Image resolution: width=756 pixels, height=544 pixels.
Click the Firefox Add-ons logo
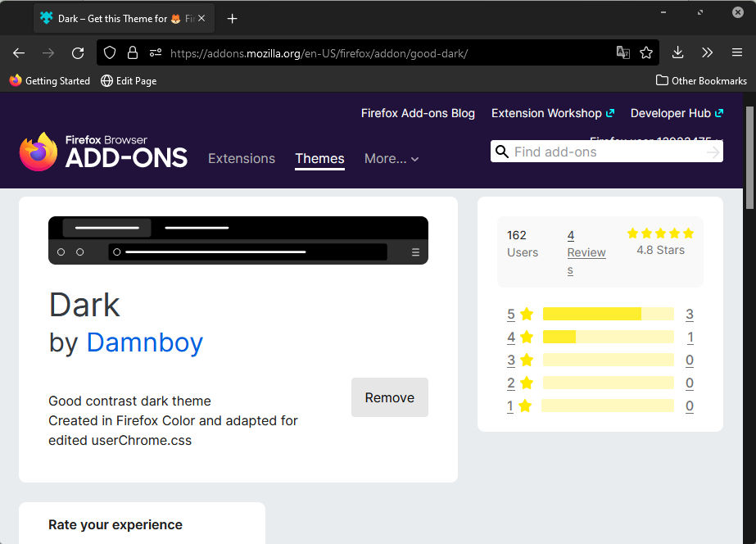click(103, 152)
